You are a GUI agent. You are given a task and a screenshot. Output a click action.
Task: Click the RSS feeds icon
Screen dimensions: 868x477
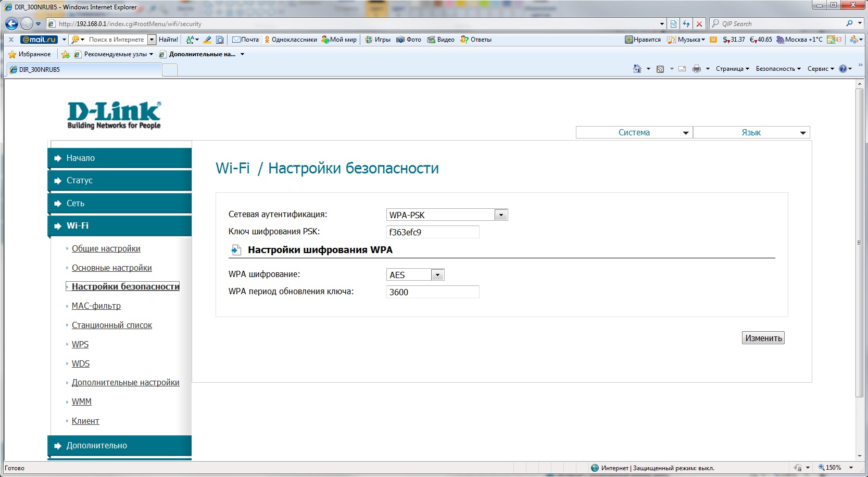(660, 69)
